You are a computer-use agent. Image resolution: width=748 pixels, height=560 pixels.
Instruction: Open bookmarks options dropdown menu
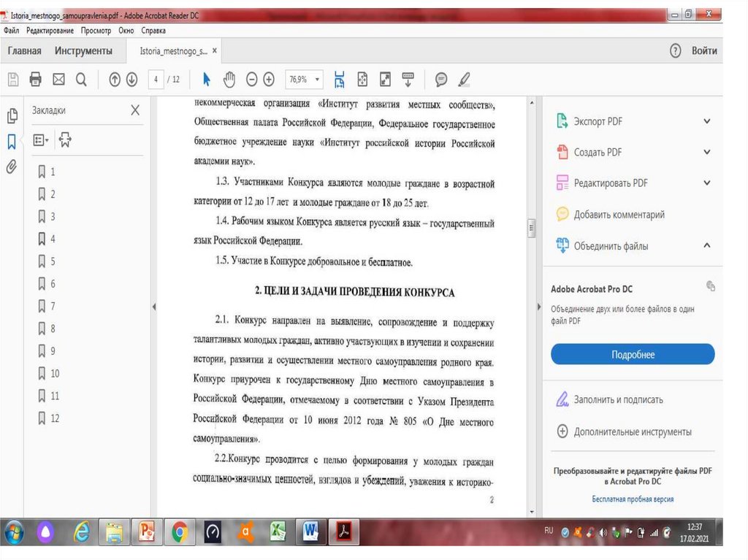click(42, 139)
